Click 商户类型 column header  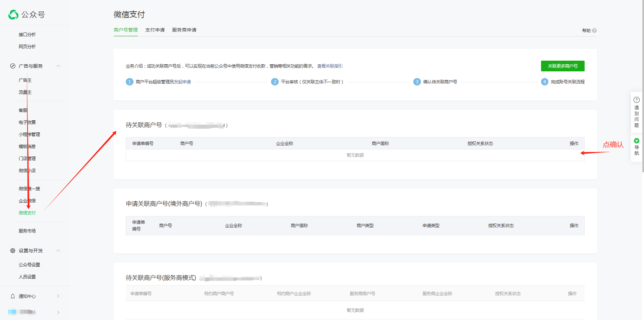tap(365, 226)
